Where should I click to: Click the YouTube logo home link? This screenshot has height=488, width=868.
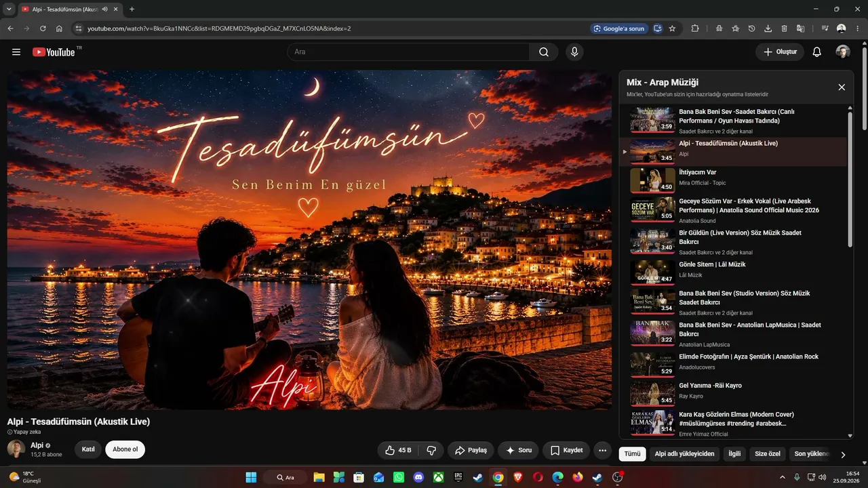54,52
